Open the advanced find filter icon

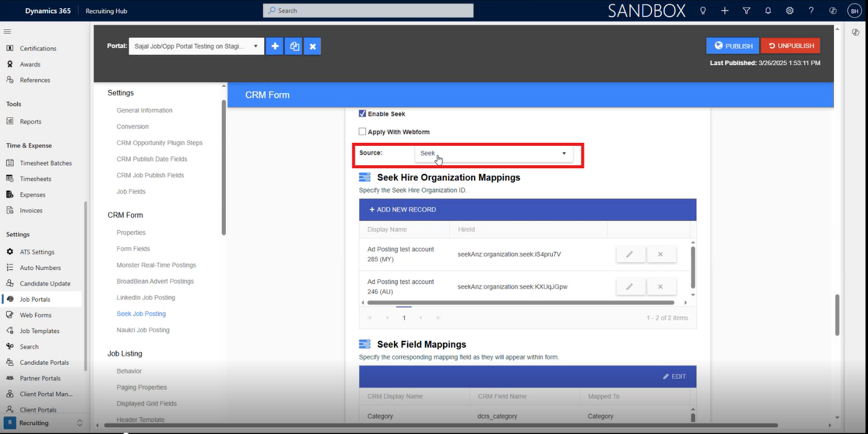(x=746, y=11)
